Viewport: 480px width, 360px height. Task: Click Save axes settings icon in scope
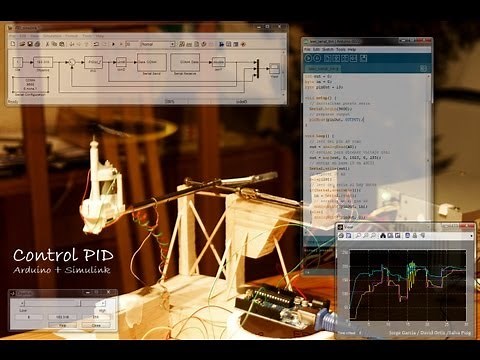tap(390, 235)
